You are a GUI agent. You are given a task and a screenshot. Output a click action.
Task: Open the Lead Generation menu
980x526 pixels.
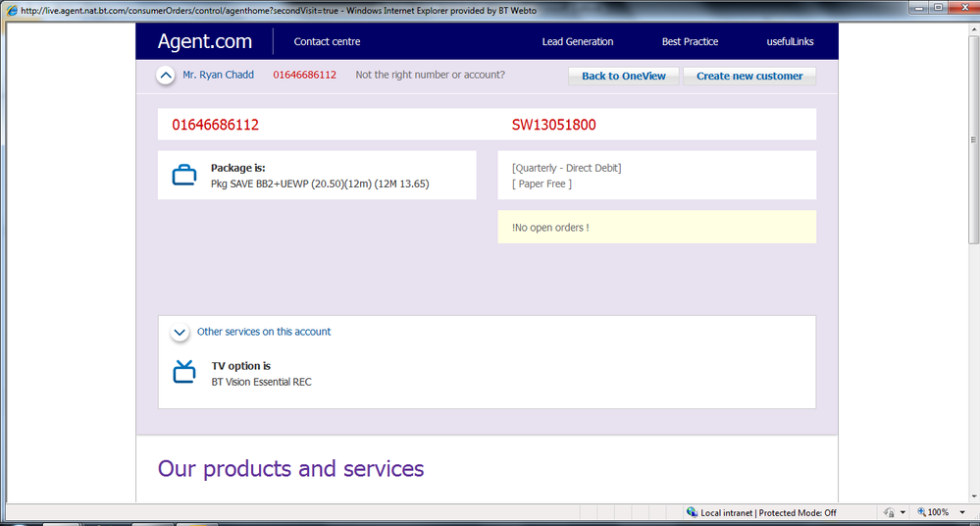coord(578,41)
